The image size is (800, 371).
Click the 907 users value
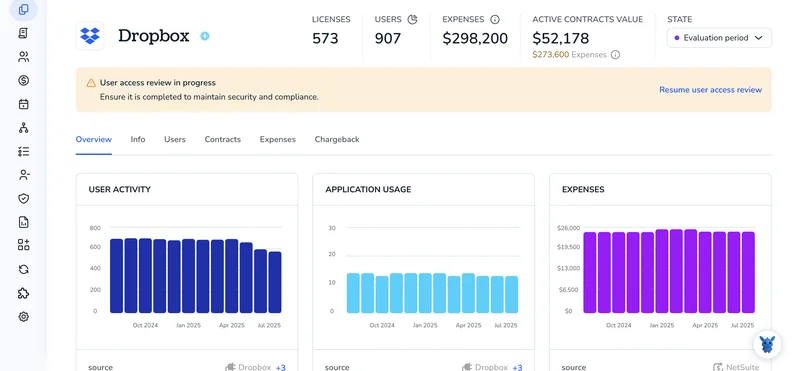click(x=388, y=38)
